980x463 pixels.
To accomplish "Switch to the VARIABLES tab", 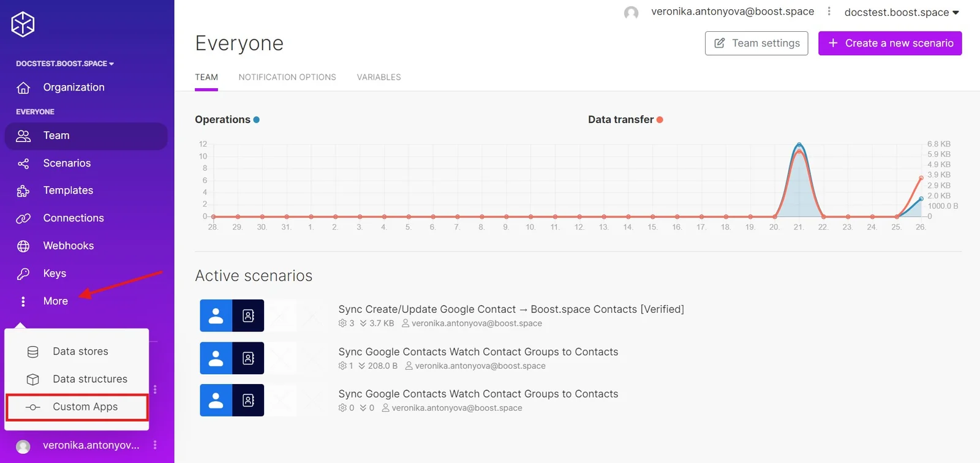I will click(379, 77).
